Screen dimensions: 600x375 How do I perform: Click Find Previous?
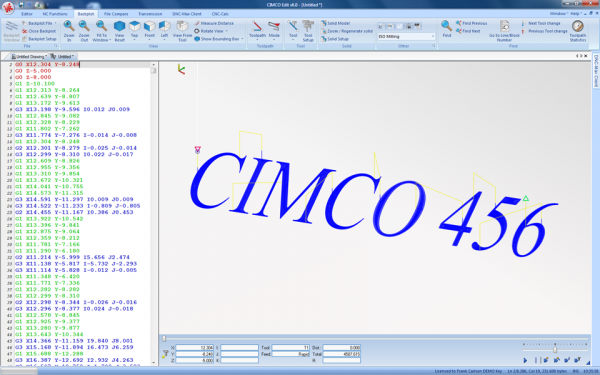click(471, 23)
